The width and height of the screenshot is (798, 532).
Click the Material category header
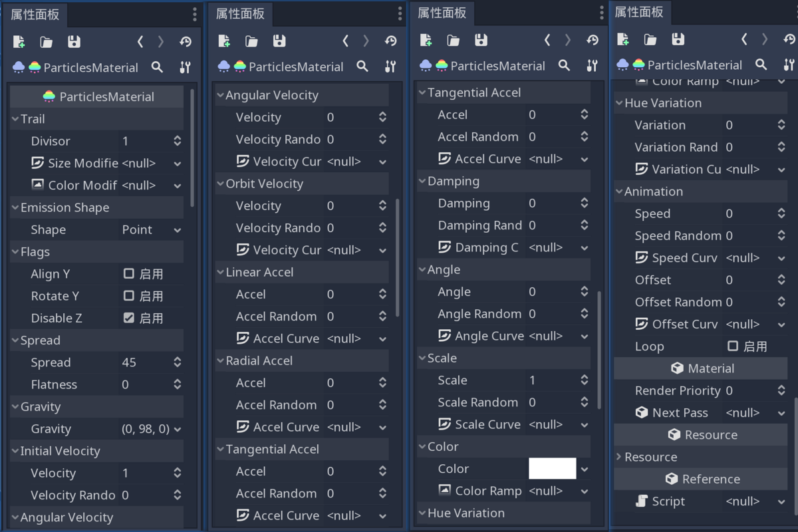701,368
